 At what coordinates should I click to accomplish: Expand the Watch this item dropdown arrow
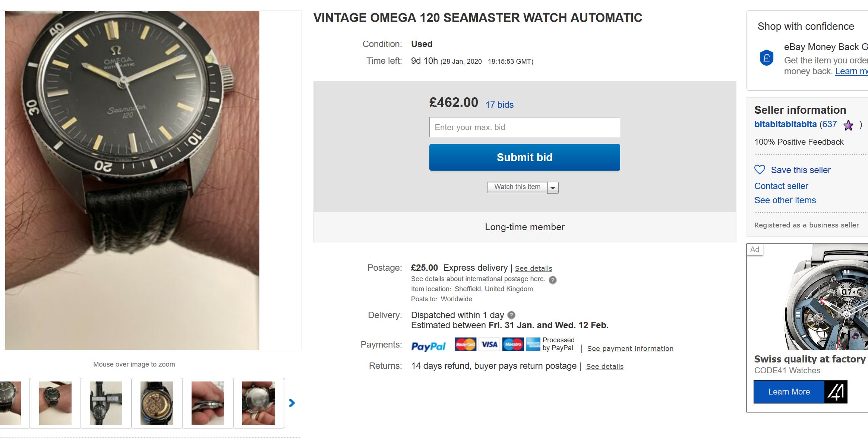[553, 188]
